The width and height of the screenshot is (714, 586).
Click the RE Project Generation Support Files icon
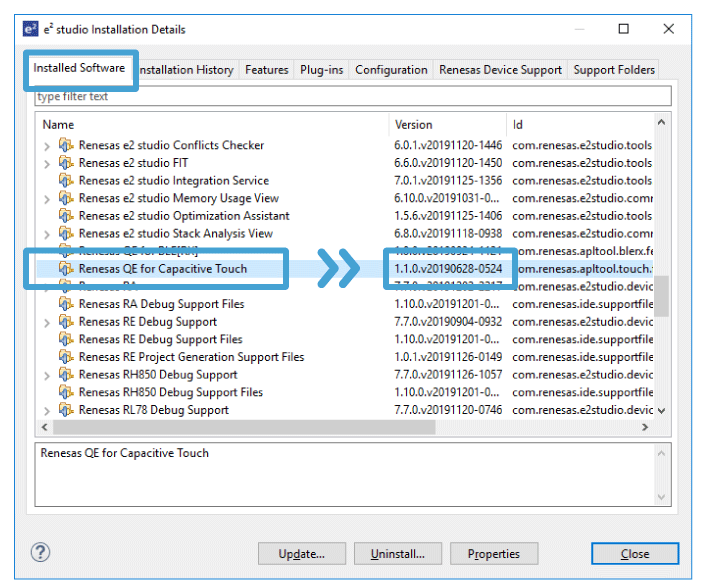(66, 357)
